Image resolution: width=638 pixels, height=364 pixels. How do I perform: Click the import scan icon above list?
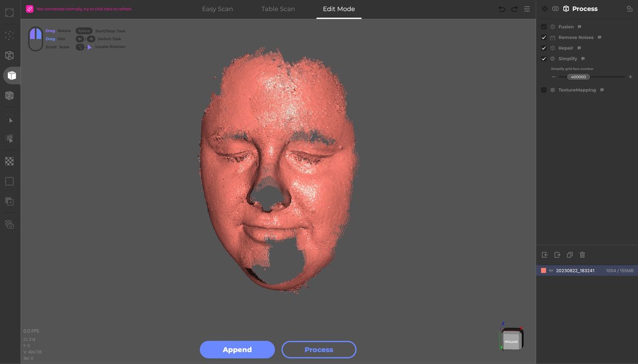click(x=545, y=255)
